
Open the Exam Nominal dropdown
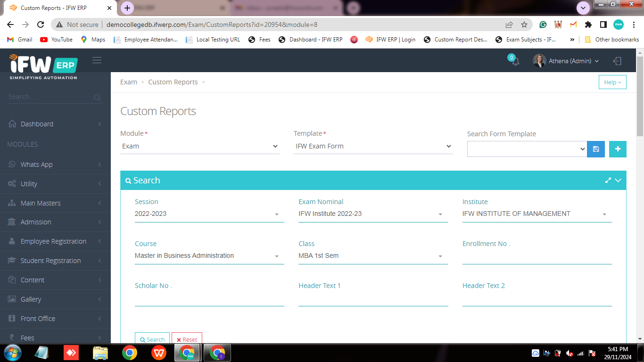point(373,214)
